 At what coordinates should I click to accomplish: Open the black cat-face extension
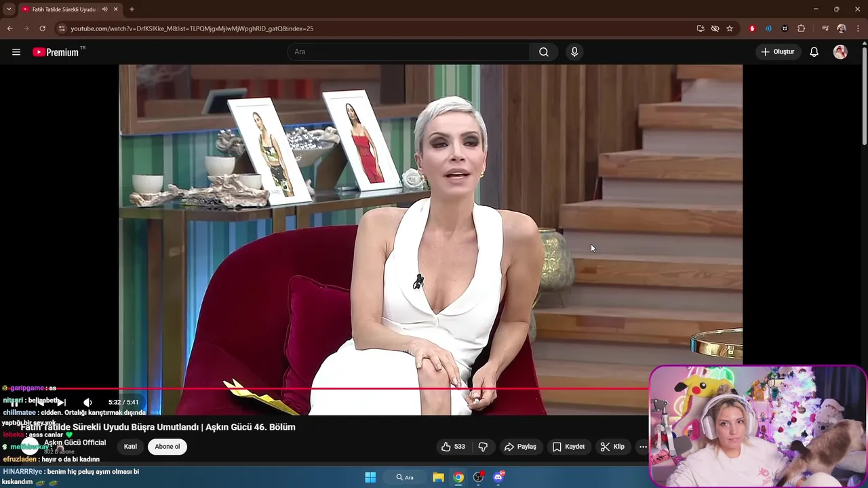[x=785, y=28]
